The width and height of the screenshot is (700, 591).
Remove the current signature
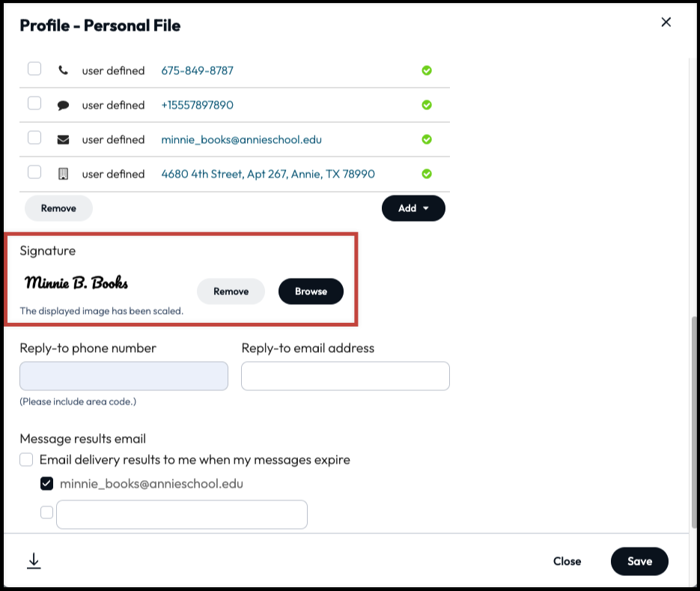[x=231, y=291]
